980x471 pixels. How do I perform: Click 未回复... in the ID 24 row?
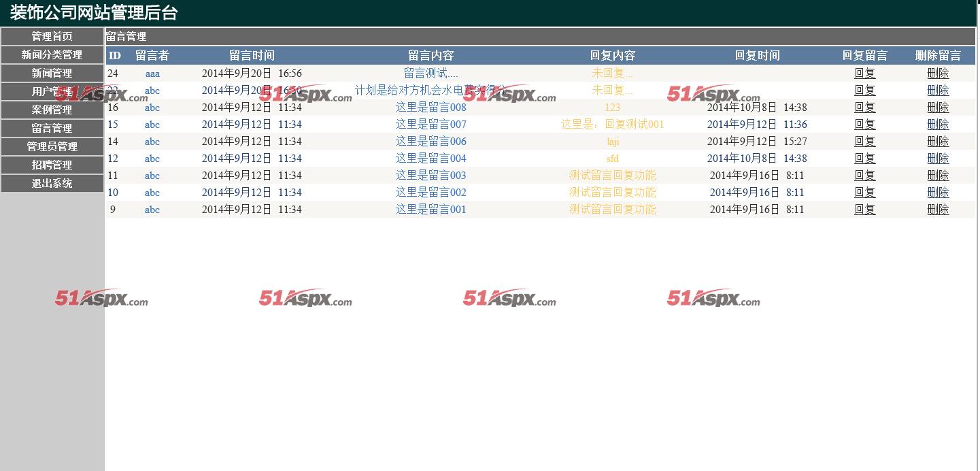coord(613,73)
